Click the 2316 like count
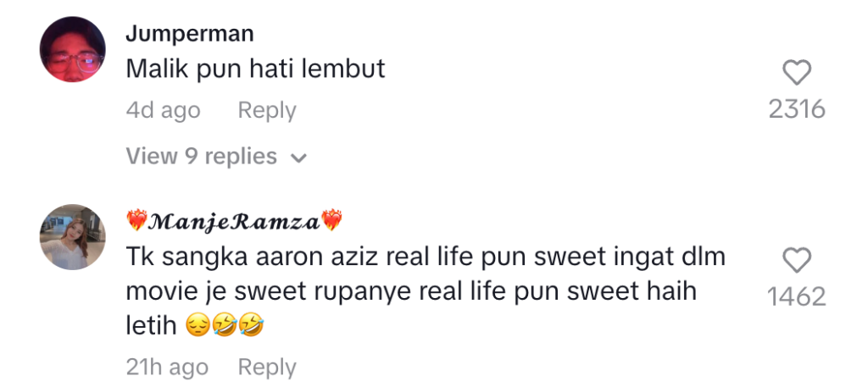 pyautogui.click(x=797, y=109)
